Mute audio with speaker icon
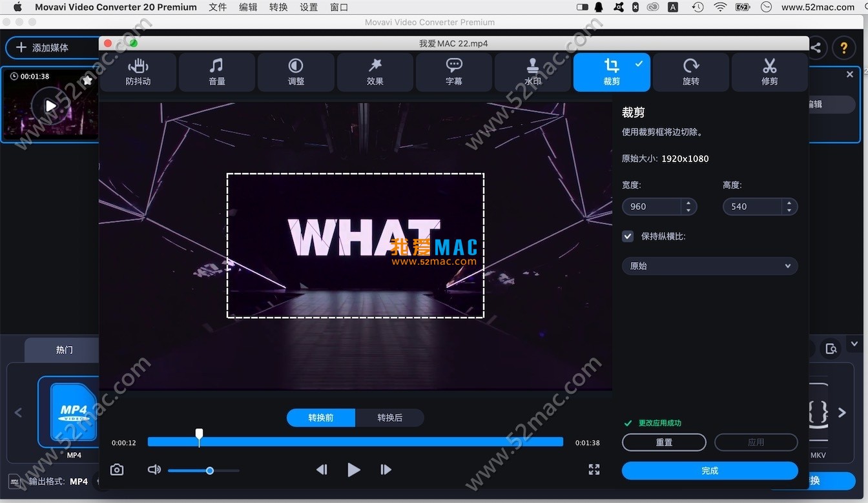868x503 pixels. 154,469
